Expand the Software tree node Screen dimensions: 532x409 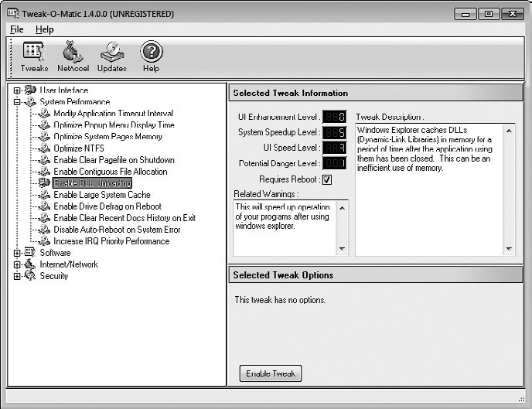[17, 253]
